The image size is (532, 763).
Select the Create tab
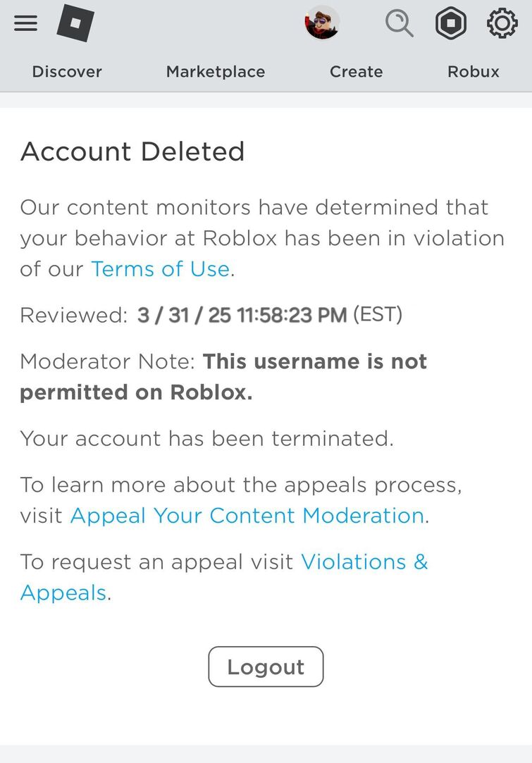(357, 72)
